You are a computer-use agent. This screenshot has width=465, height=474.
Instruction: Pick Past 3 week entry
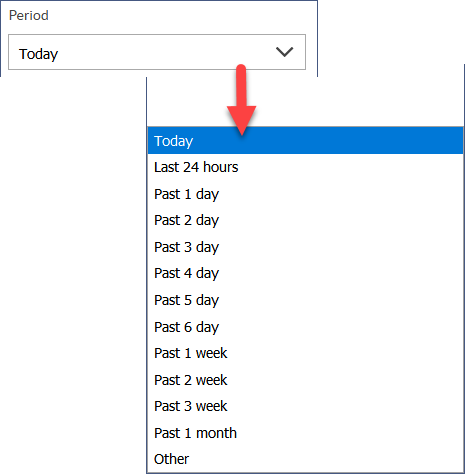[305, 406]
